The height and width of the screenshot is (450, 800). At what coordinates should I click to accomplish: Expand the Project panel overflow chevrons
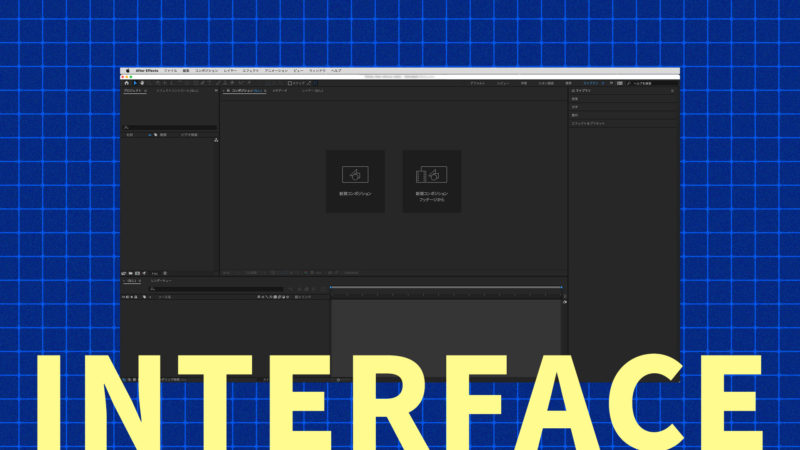(x=216, y=91)
